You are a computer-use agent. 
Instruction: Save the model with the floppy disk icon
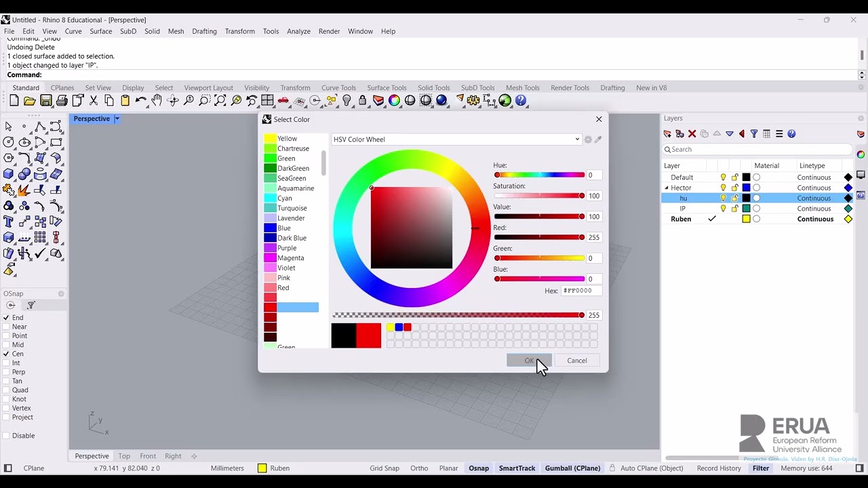click(45, 101)
